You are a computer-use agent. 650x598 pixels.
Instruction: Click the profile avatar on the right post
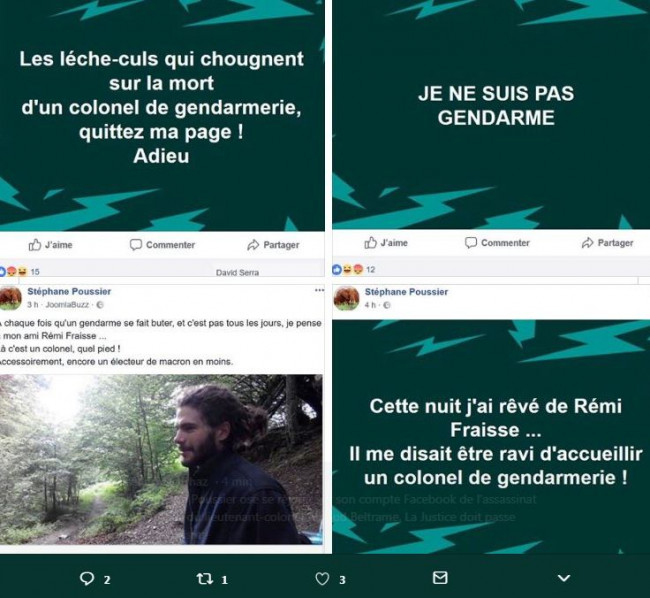[x=347, y=298]
